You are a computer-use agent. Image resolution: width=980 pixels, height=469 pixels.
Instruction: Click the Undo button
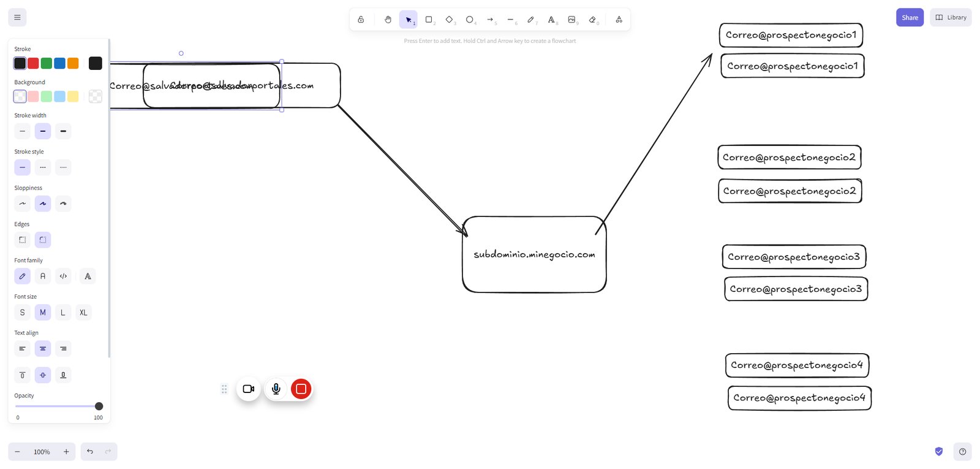pyautogui.click(x=90, y=452)
